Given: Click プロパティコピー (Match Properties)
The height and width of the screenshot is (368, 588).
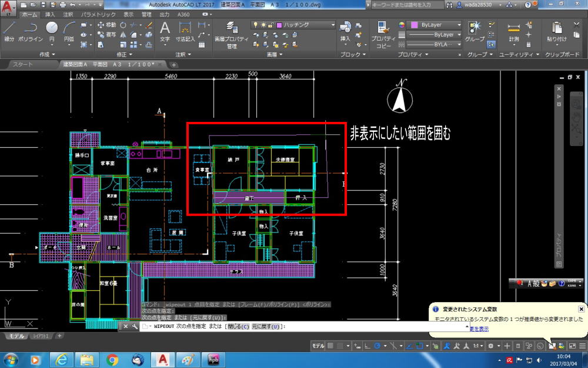Looking at the screenshot, I should tap(383, 35).
